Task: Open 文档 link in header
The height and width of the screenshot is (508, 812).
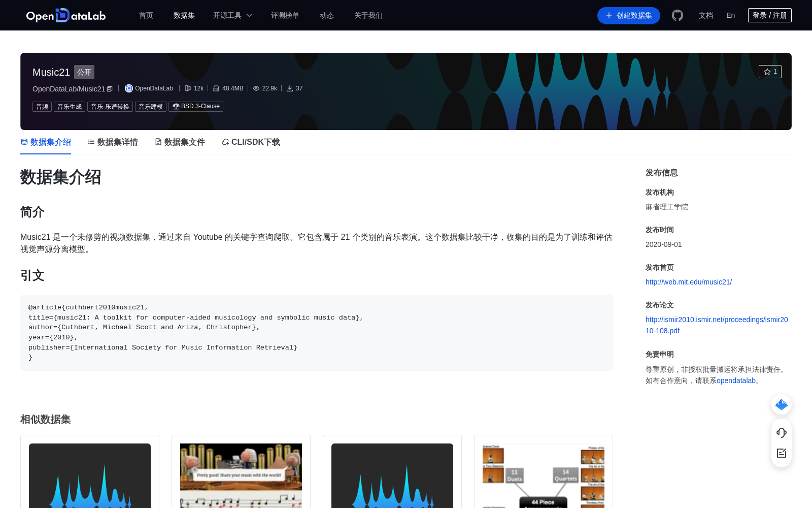Action: coord(706,15)
